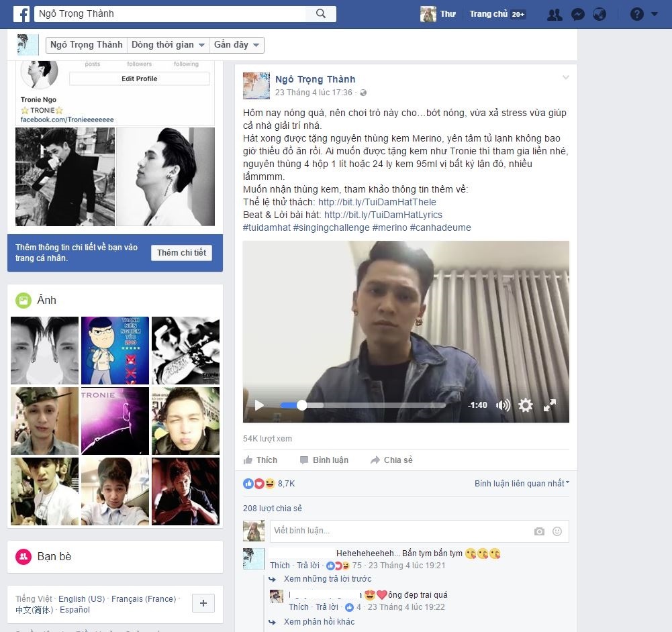
Task: Expand the Dòng thời gian dropdown
Action: [168, 44]
